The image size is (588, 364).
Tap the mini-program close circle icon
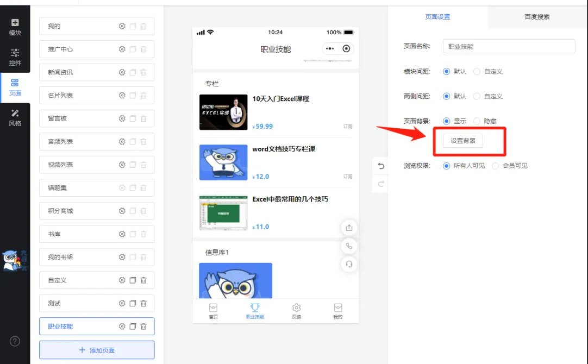click(347, 49)
